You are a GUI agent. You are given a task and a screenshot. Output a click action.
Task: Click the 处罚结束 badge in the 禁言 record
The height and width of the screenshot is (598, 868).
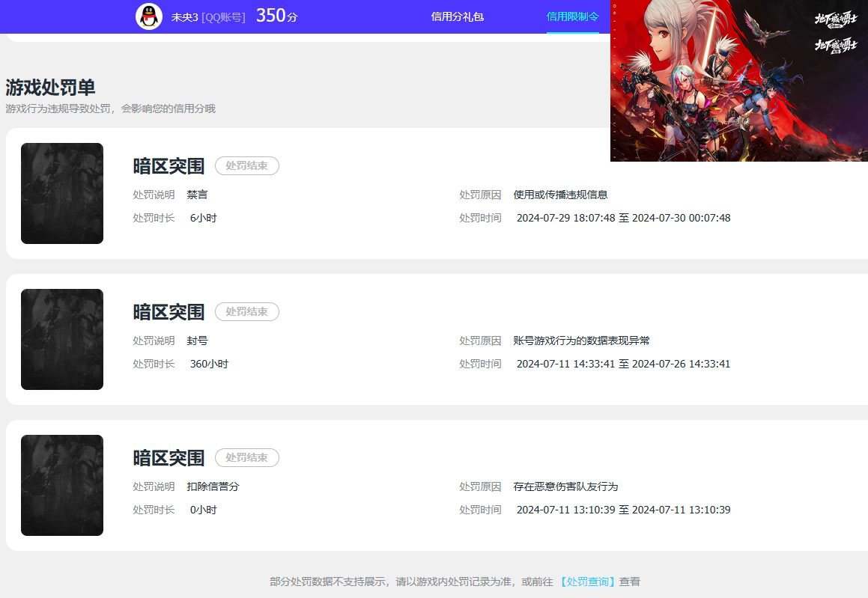click(247, 165)
